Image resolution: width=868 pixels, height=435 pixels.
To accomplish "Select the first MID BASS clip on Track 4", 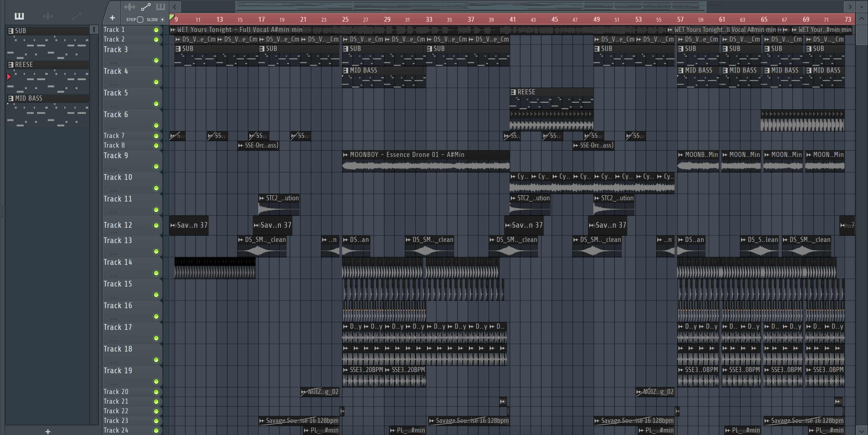I will pyautogui.click(x=384, y=77).
